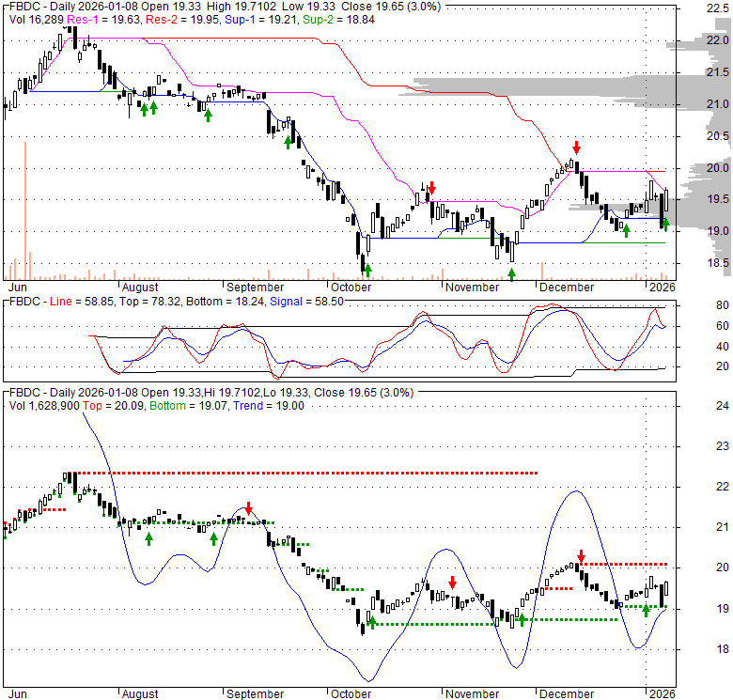
Task: Click the 'August' label on the top chart axis
Action: [x=140, y=288]
